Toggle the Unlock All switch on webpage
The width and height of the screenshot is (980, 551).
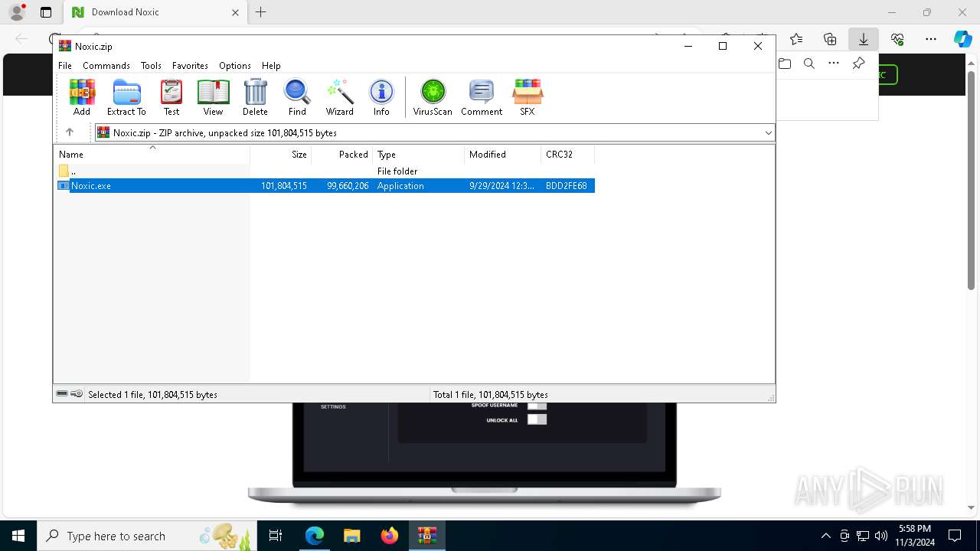pos(537,419)
